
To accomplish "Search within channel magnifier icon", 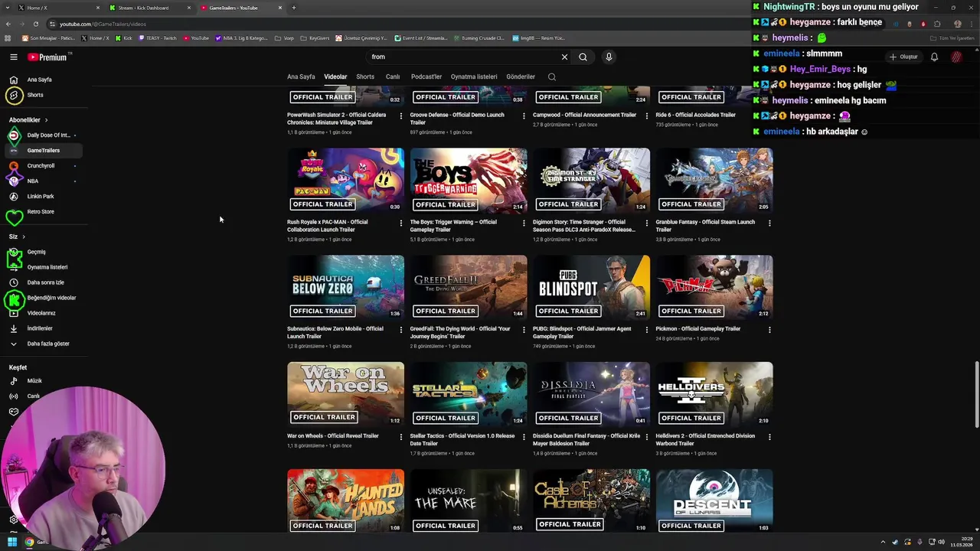I will tap(551, 77).
